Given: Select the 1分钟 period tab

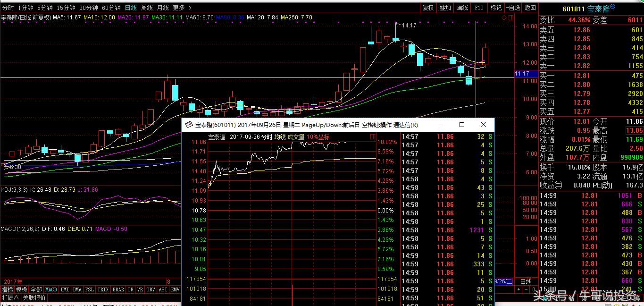Looking at the screenshot, I should pos(25,8).
